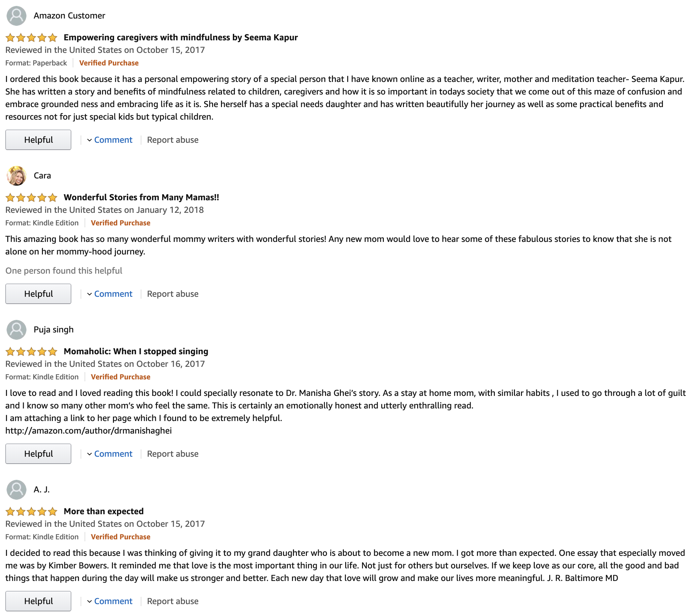Viewport: 693px width, 616px height.
Task: Report abuse on Cara's review
Action: point(172,294)
